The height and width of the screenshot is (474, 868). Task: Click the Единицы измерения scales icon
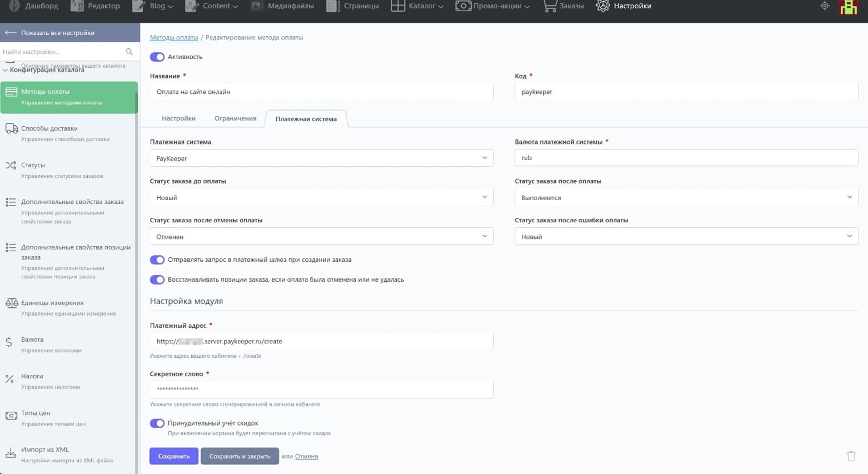11,303
